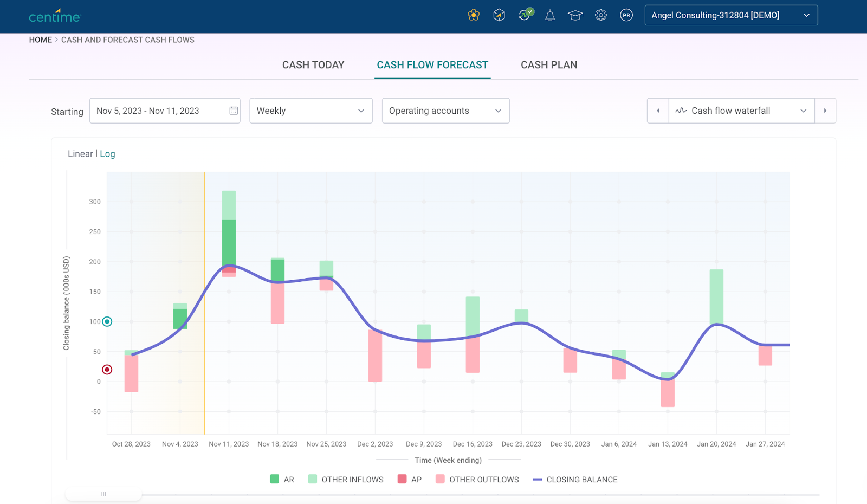Hide the CLOSING BALANCE line via legend
867x504 pixels.
[575, 480]
